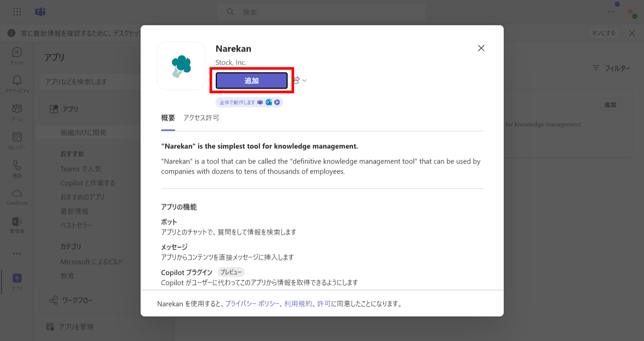
Task: Click the おすすめ heading in left panel
Action: tap(72, 154)
